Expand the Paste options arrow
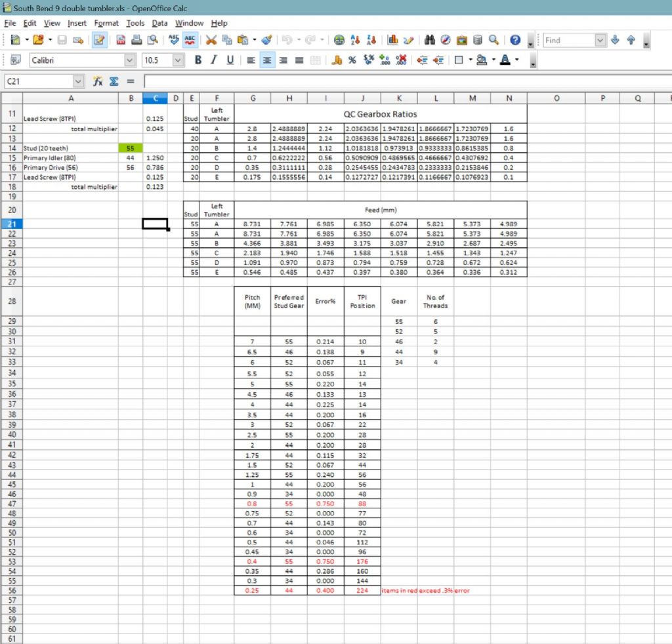 point(254,40)
